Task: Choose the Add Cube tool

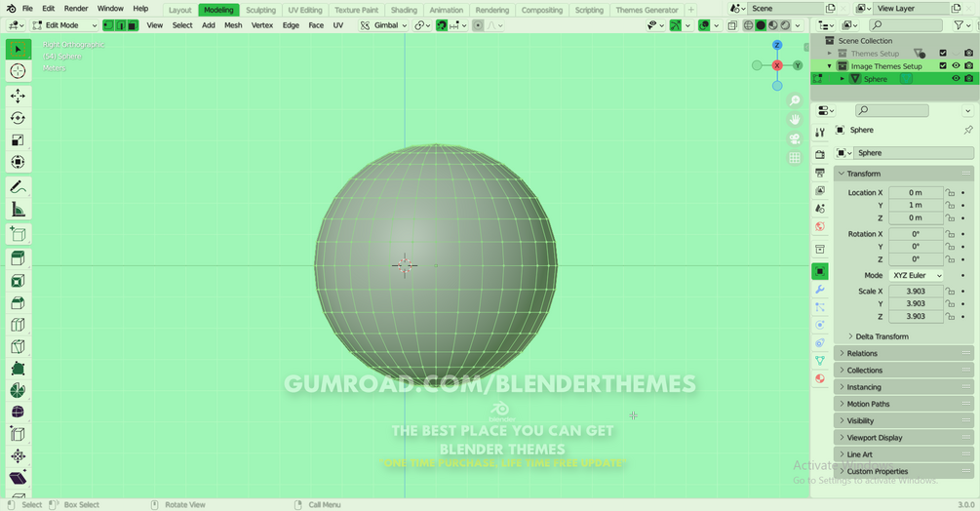Action: [19, 234]
